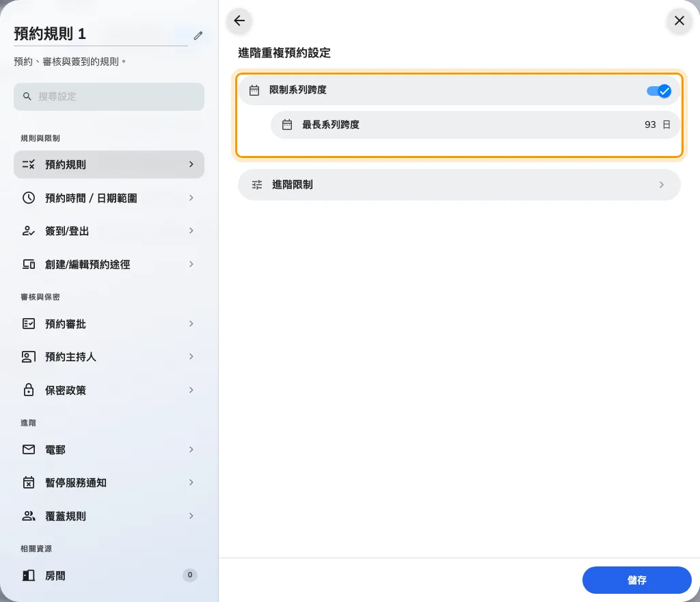The width and height of the screenshot is (700, 602).
Task: Click the 進階重複預約設定 heading
Action: pos(284,53)
